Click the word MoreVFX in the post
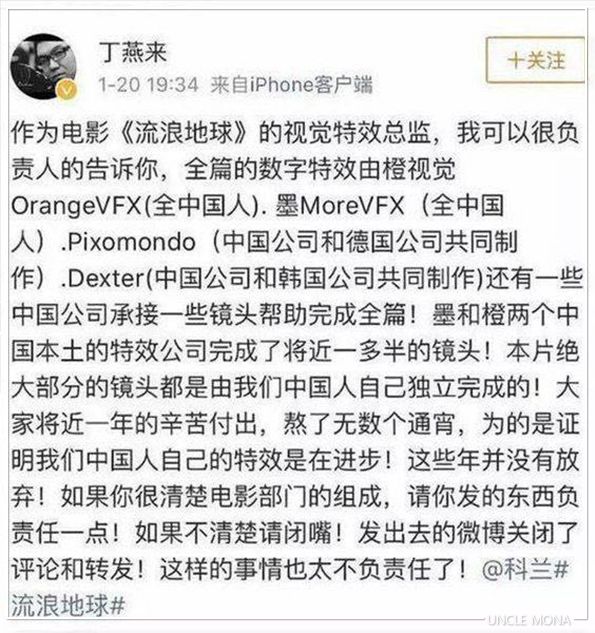This screenshot has height=633, width=595. [351, 206]
